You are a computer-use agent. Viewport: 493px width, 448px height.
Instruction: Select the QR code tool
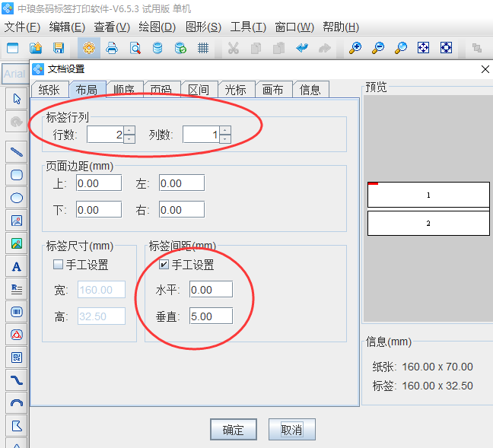[x=17, y=357]
